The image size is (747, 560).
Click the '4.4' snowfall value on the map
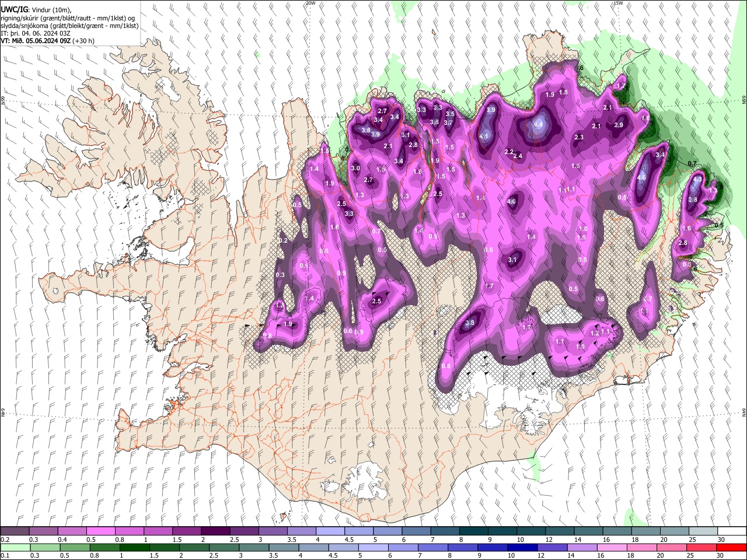point(538,124)
